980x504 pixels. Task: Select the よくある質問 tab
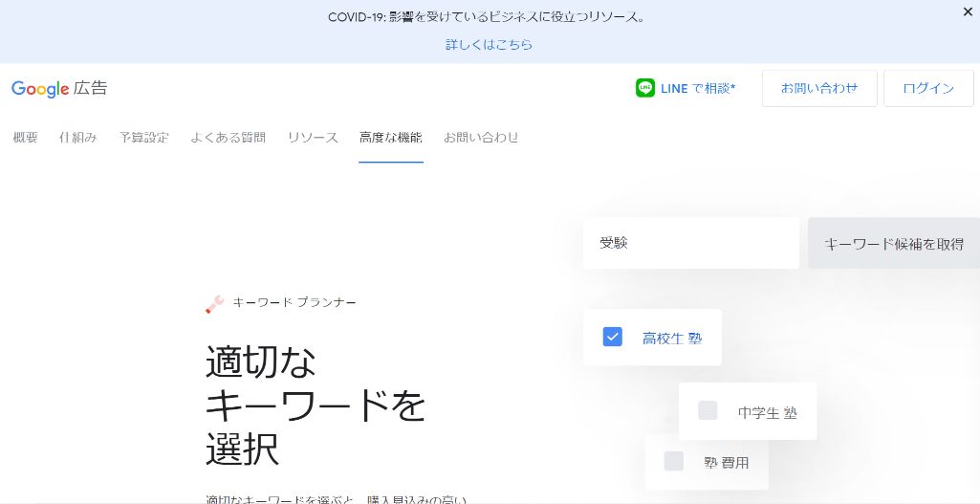click(229, 138)
